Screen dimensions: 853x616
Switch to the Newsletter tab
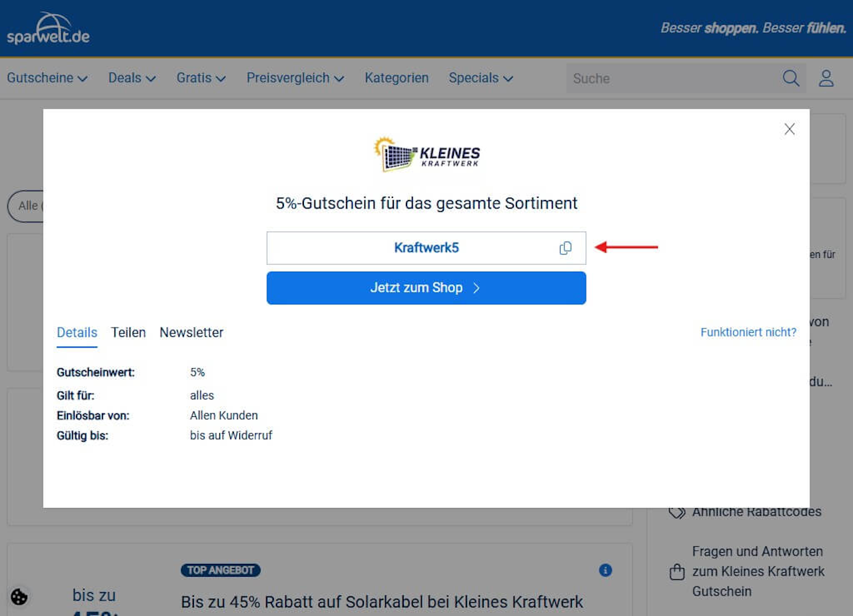pyautogui.click(x=191, y=332)
